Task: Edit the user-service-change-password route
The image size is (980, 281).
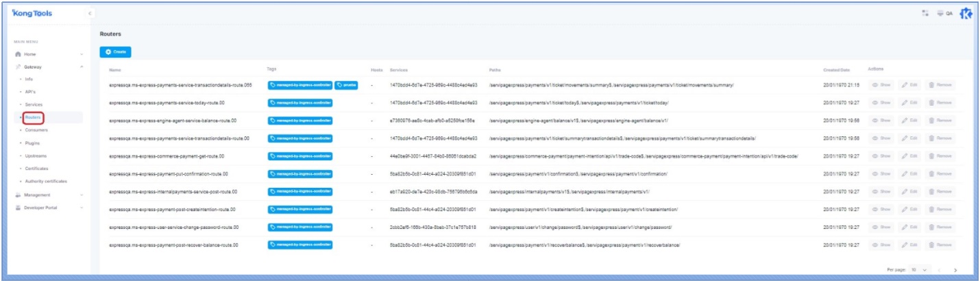Action: (909, 227)
